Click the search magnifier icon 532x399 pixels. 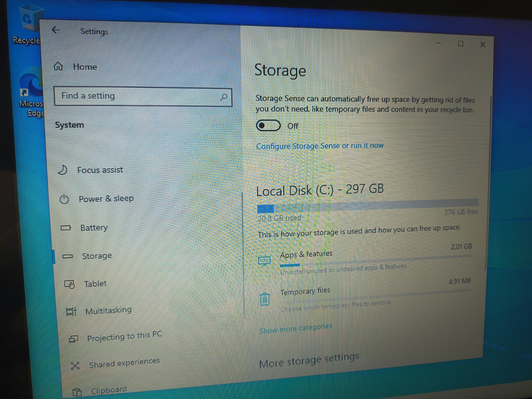[224, 97]
